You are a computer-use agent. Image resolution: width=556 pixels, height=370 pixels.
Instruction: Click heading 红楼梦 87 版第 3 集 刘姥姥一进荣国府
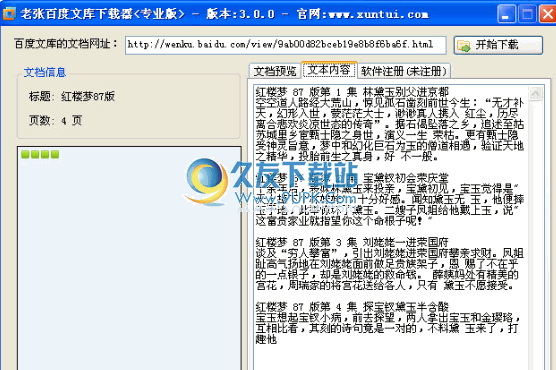[352, 242]
